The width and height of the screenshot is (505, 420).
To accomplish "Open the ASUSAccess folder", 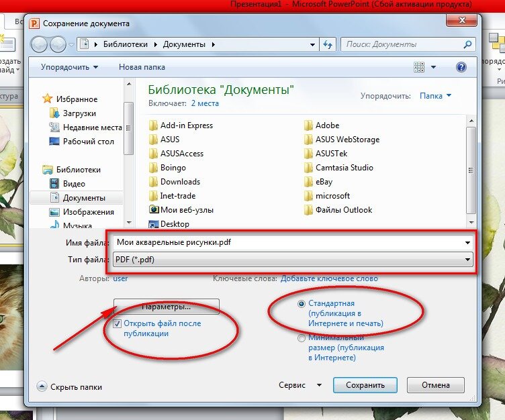I will pyautogui.click(x=176, y=154).
